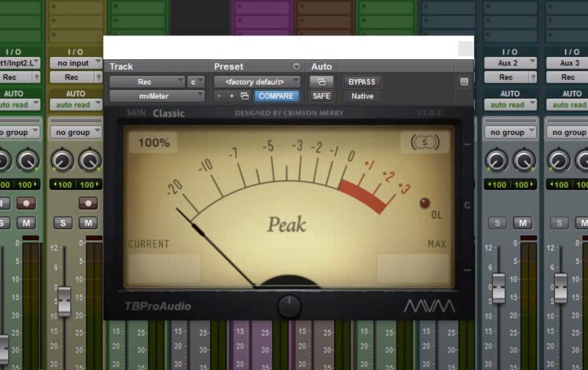
Task: Open the Aux 2 input selector
Action: point(510,63)
